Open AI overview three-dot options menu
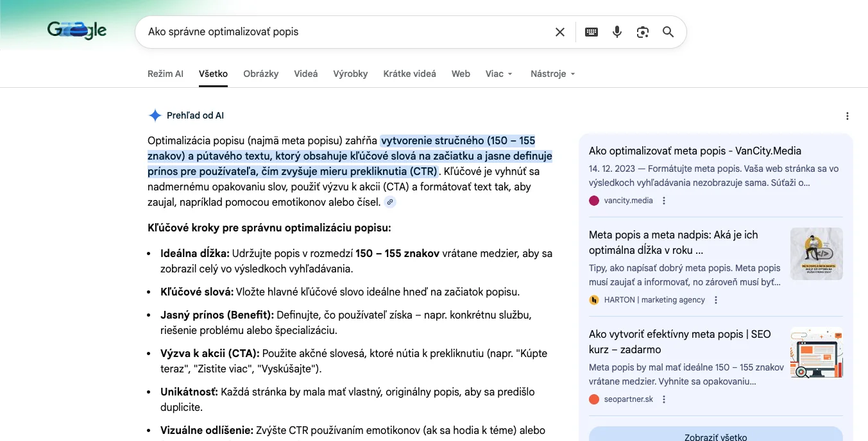Image resolution: width=868 pixels, height=441 pixels. pos(847,116)
